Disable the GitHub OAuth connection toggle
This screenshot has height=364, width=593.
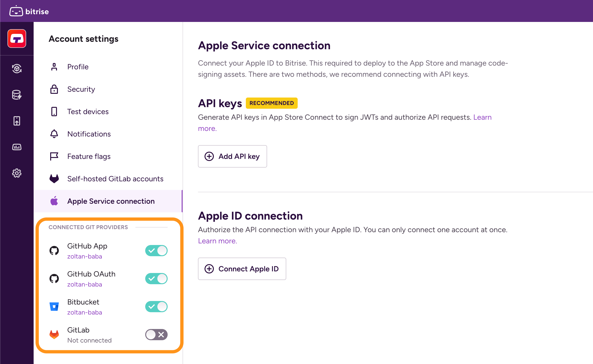click(x=156, y=279)
